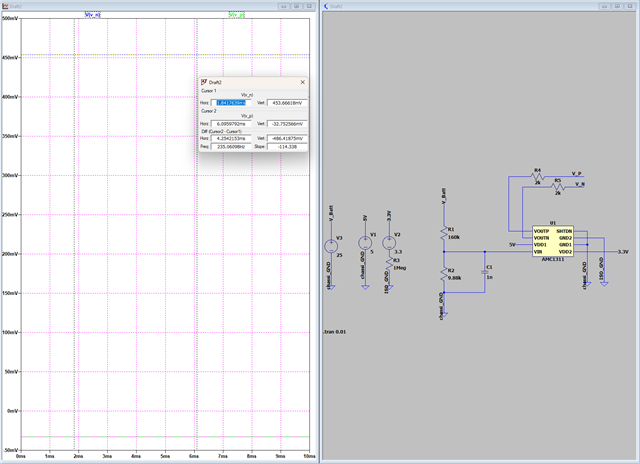
Task: Click the 3.3V label at VDD2 pin
Action: (x=623, y=252)
